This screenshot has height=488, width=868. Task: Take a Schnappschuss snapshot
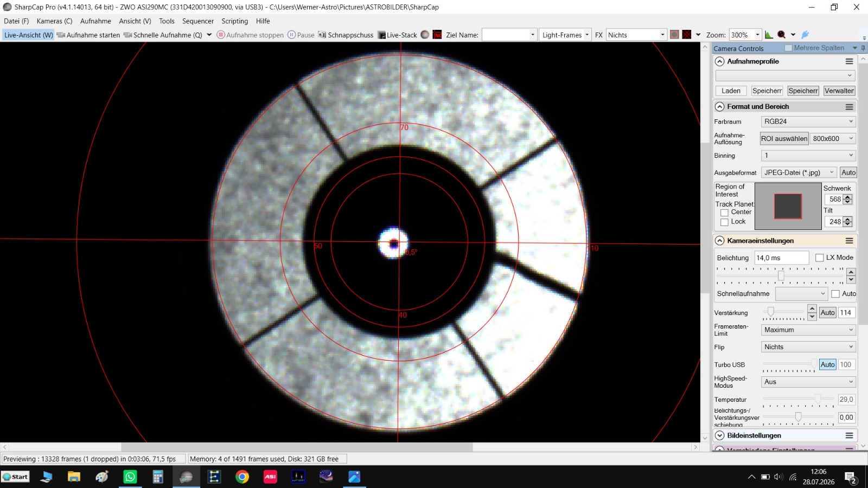(x=346, y=35)
